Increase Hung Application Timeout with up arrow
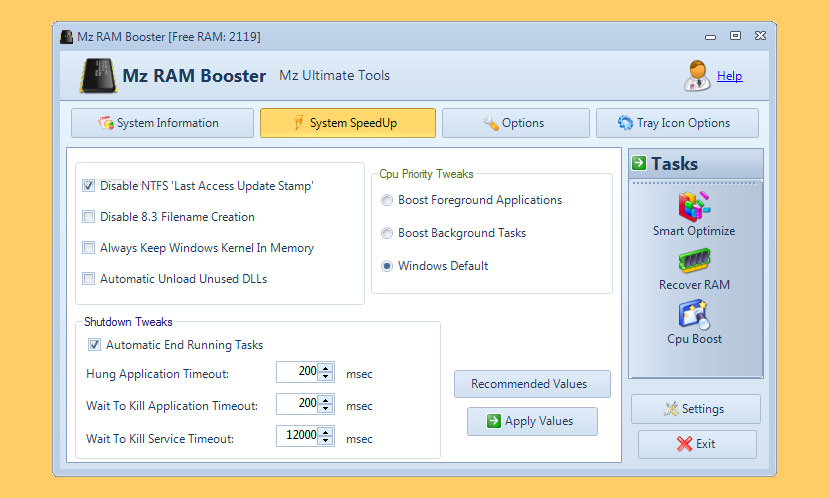The width and height of the screenshot is (830, 498). click(x=326, y=369)
